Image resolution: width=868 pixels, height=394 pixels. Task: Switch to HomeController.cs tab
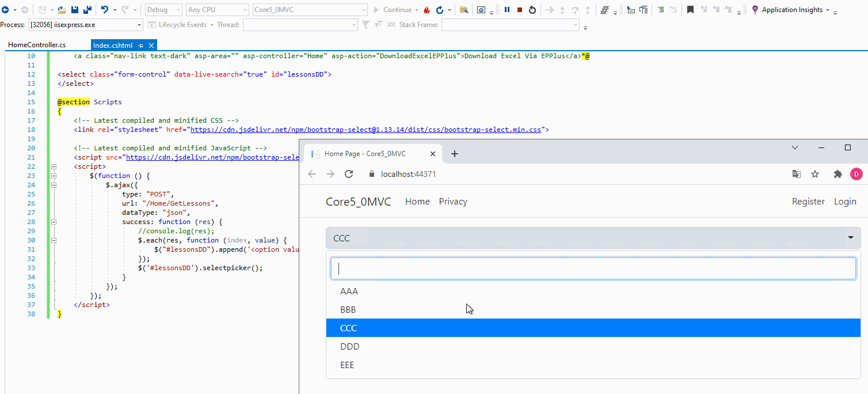coord(37,45)
